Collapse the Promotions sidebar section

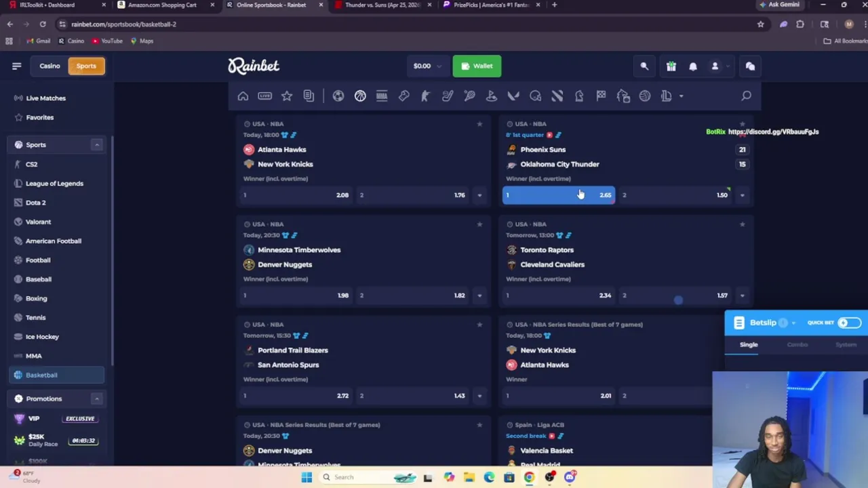[x=96, y=399]
